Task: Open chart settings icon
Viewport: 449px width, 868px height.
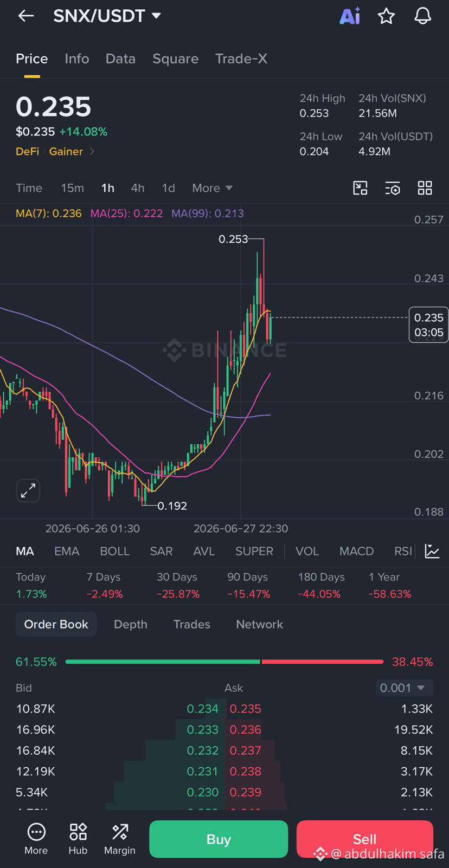Action: tap(393, 188)
